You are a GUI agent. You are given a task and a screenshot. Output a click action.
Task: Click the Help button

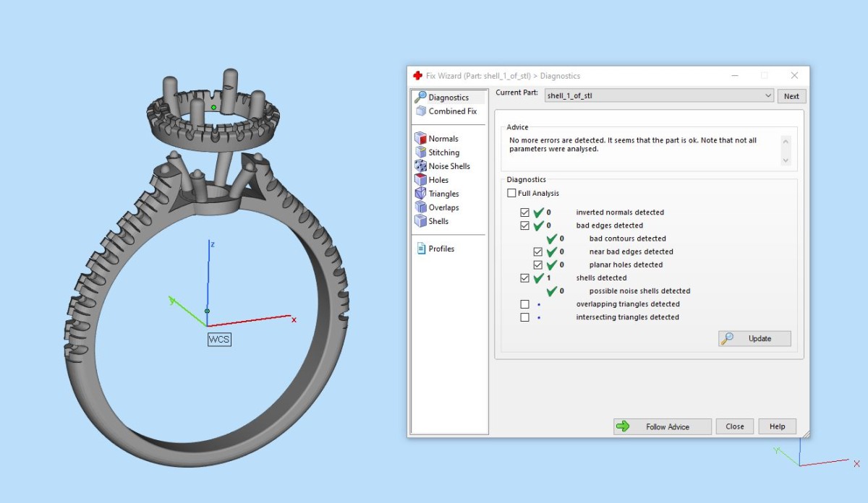pos(778,426)
